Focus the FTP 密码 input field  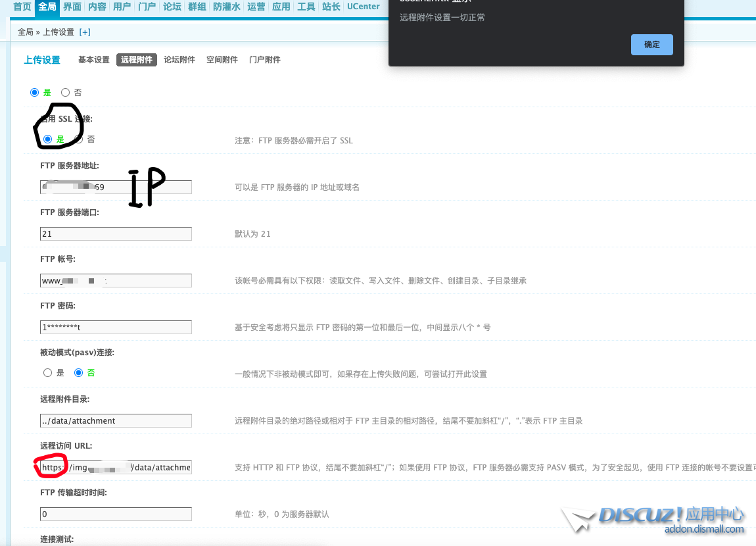(116, 327)
